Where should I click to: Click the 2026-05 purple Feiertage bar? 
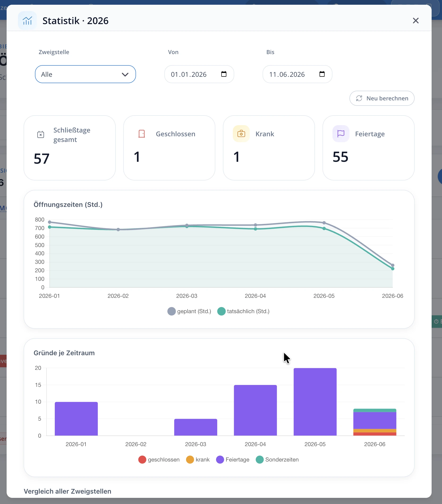coord(315,402)
